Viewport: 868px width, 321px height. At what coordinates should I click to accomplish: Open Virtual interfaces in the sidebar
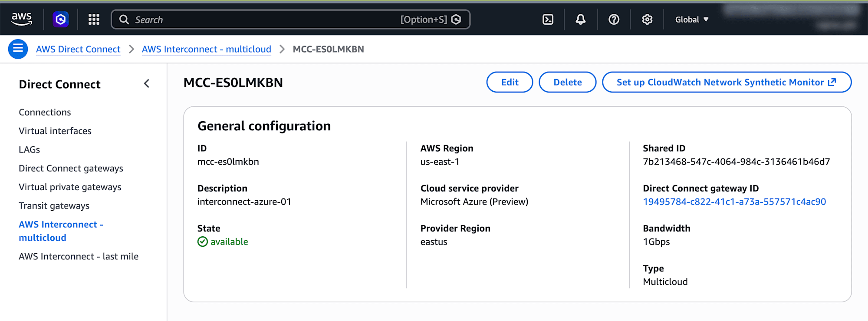click(x=55, y=131)
